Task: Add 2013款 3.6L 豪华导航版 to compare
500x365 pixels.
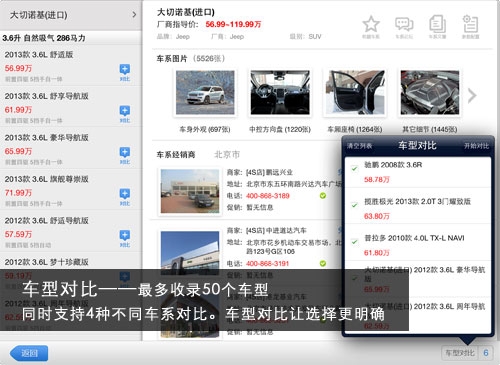Action: point(125,155)
